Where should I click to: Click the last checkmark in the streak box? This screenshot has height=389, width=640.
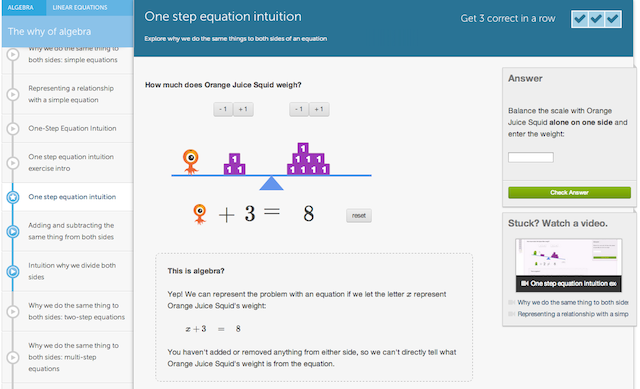613,19
